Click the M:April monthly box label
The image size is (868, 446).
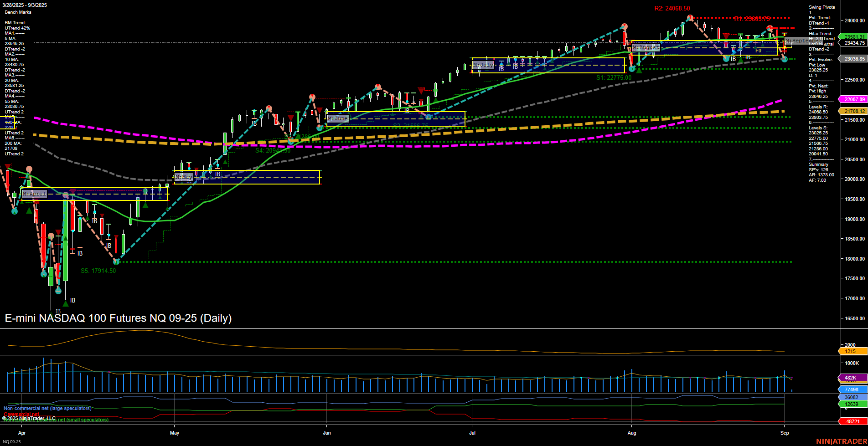pos(35,194)
